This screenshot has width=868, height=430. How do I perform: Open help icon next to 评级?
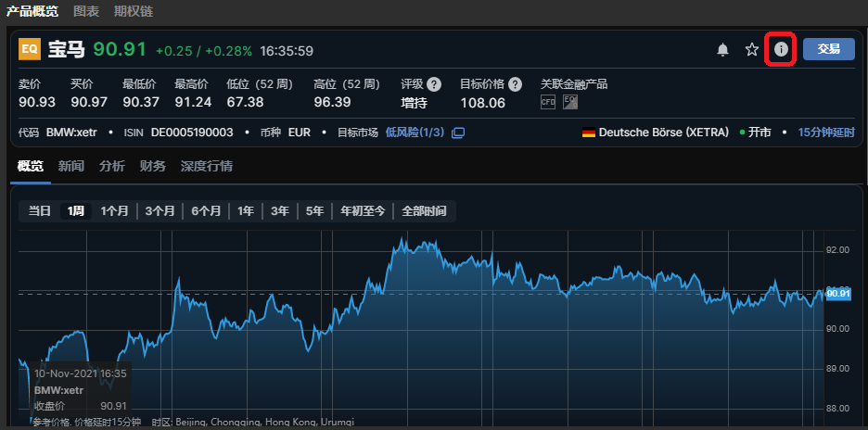pyautogui.click(x=434, y=84)
